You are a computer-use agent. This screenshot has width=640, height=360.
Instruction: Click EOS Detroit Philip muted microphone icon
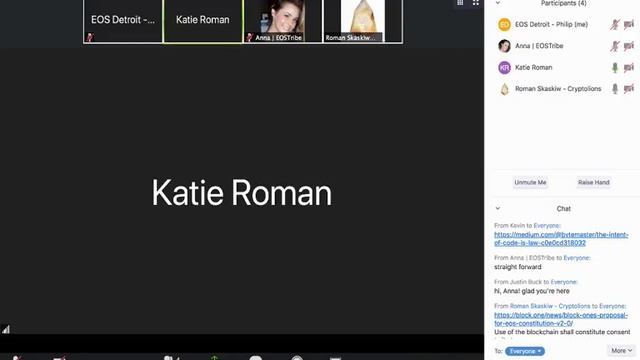click(x=615, y=24)
